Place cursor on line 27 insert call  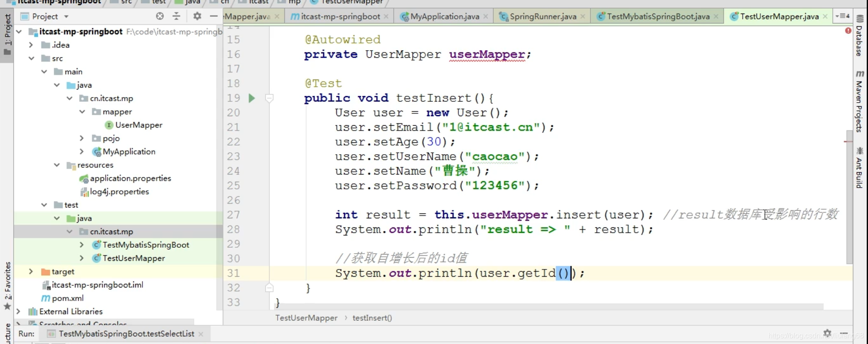click(578, 215)
